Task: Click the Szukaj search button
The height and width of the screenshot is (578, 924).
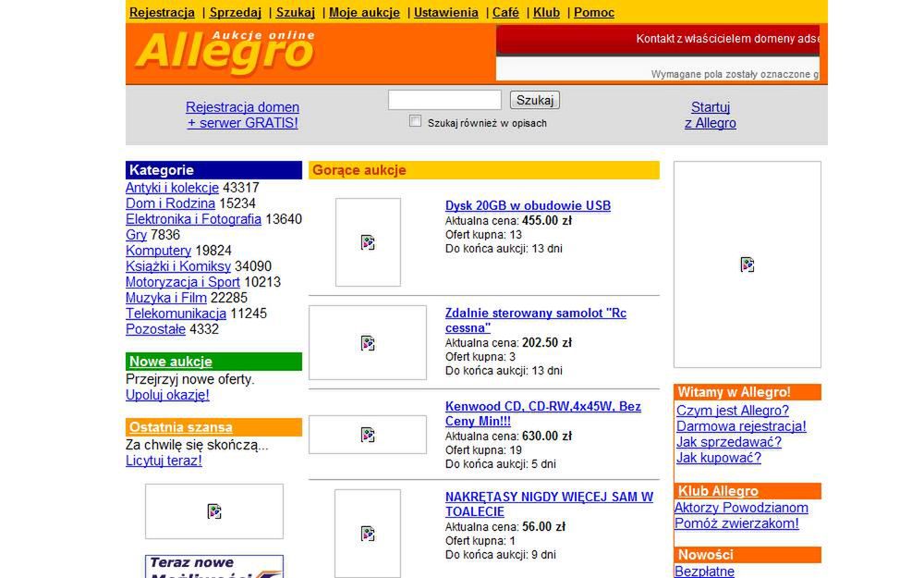Action: point(534,100)
